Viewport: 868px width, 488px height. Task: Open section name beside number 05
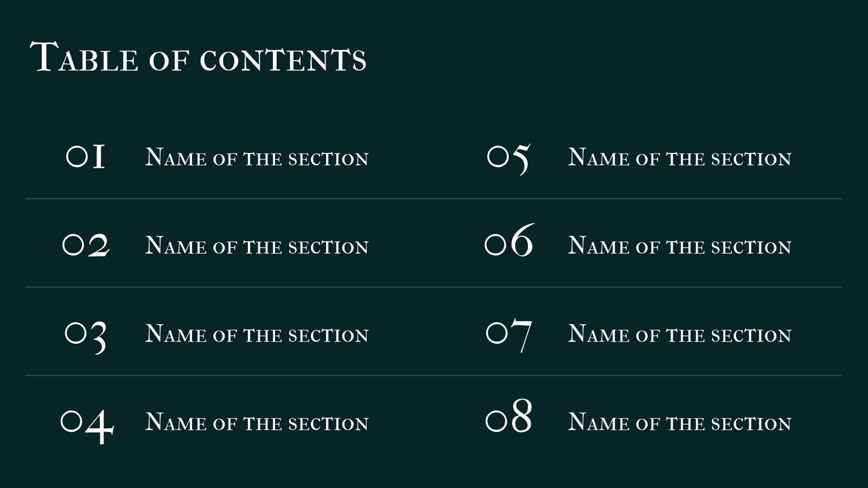[x=680, y=157]
